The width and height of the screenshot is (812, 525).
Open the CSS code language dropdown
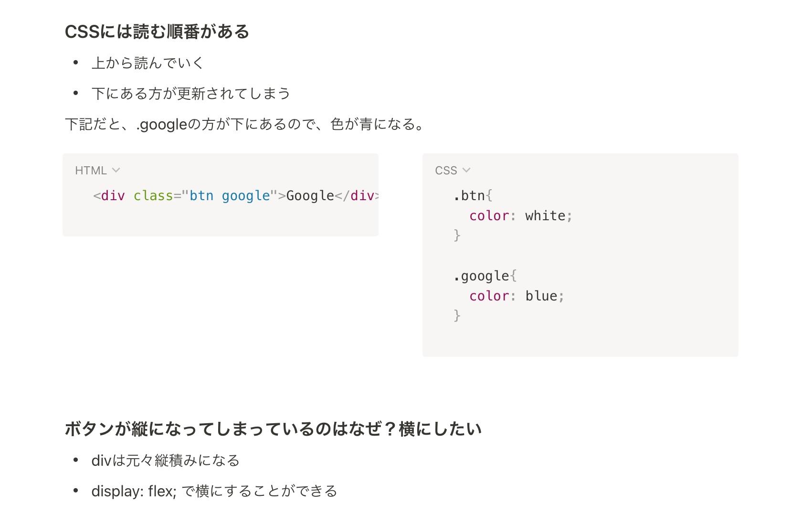[453, 171]
